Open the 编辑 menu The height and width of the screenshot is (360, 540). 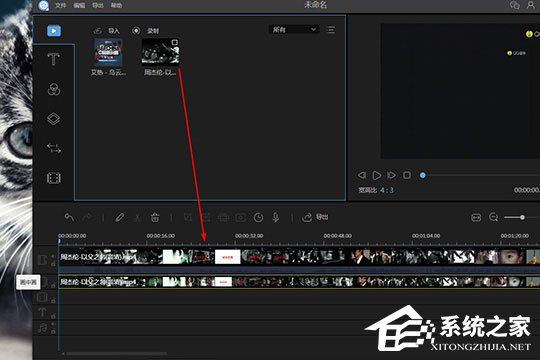[x=79, y=6]
